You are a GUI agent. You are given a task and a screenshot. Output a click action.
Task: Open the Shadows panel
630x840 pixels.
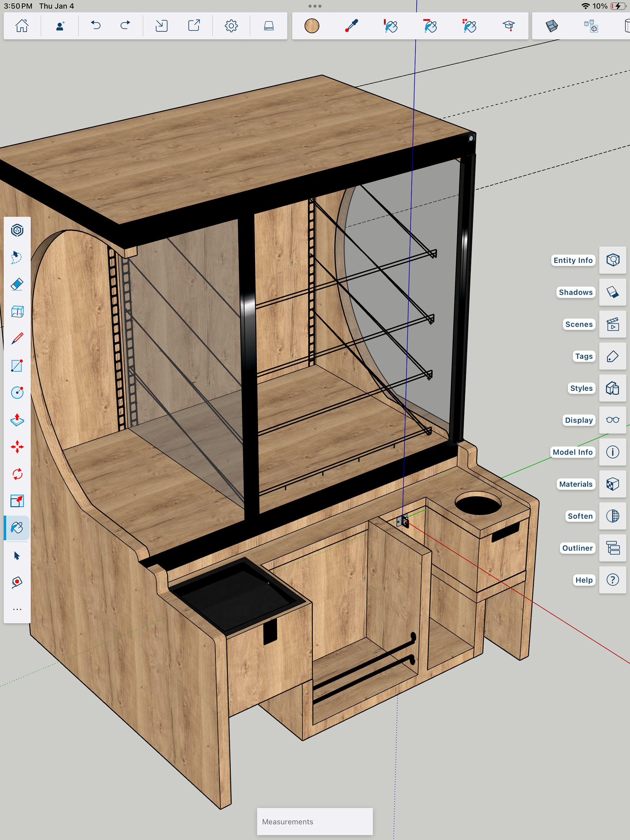(612, 292)
